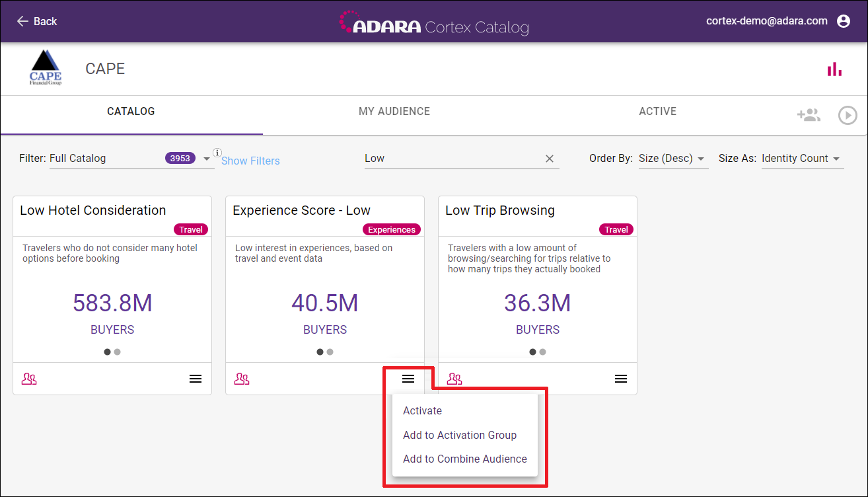The image size is (868, 497).
Task: Choose Add to Activation Group
Action: (x=465, y=435)
